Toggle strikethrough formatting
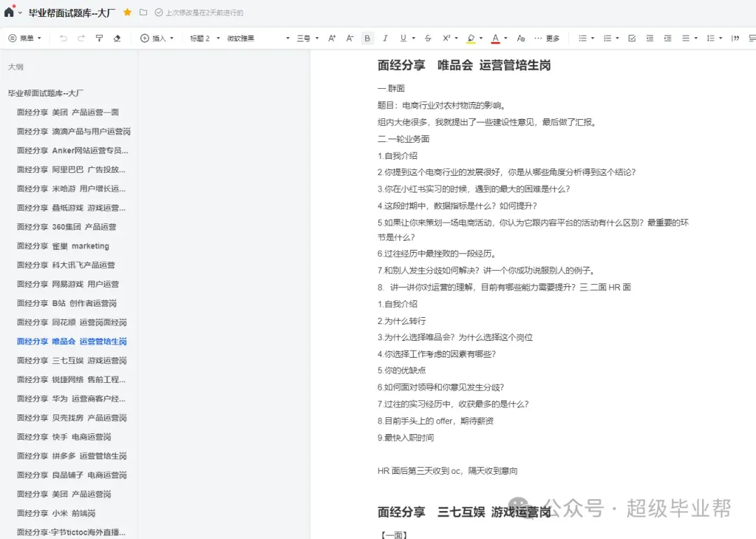Screen dimensions: 756x539 click(428, 38)
